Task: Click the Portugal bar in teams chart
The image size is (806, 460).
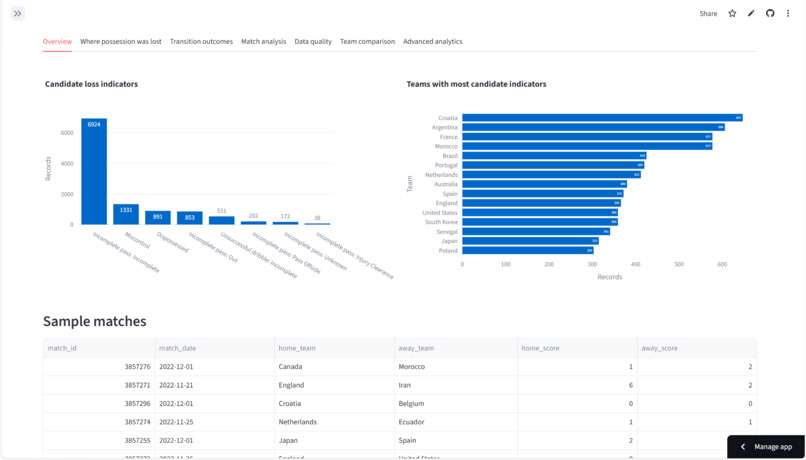Action: (553, 165)
